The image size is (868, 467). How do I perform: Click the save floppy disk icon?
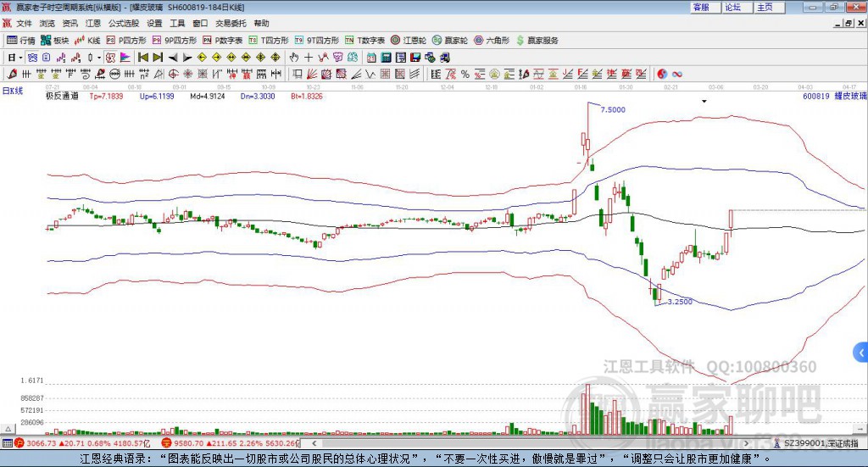pyautogui.click(x=415, y=58)
